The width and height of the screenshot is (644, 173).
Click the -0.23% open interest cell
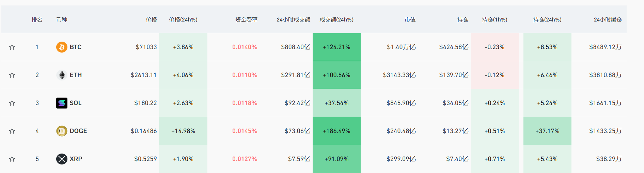494,47
